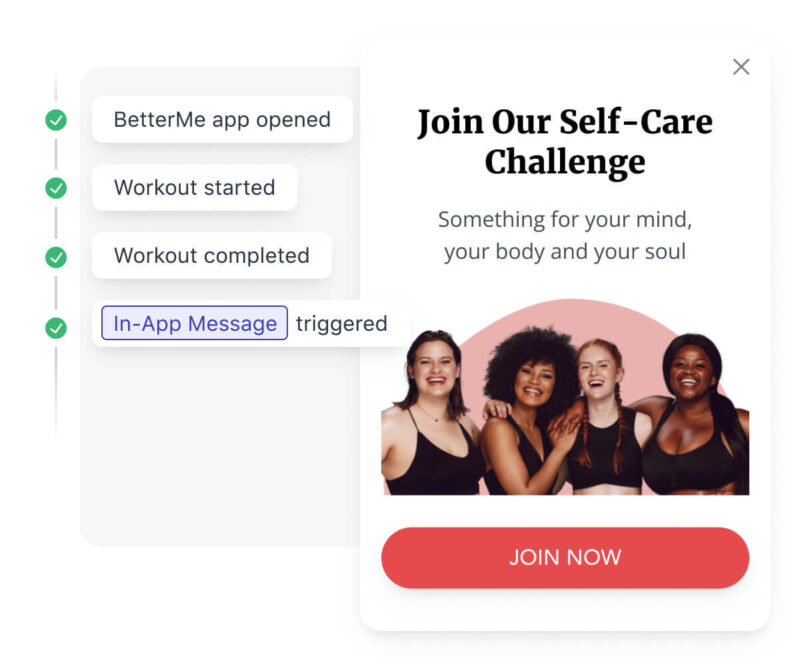
Task: Click timeline line between first two checkmarks
Action: 56,154
